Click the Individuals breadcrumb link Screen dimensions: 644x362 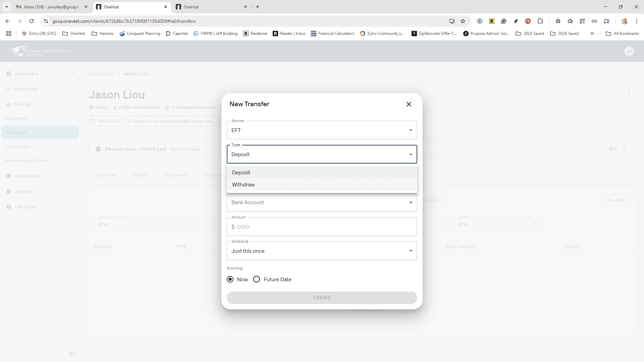click(101, 73)
